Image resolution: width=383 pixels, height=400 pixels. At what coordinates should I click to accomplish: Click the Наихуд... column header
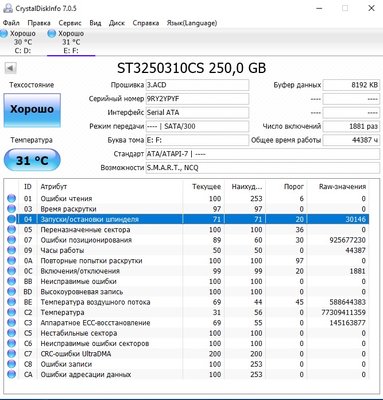coord(247,187)
